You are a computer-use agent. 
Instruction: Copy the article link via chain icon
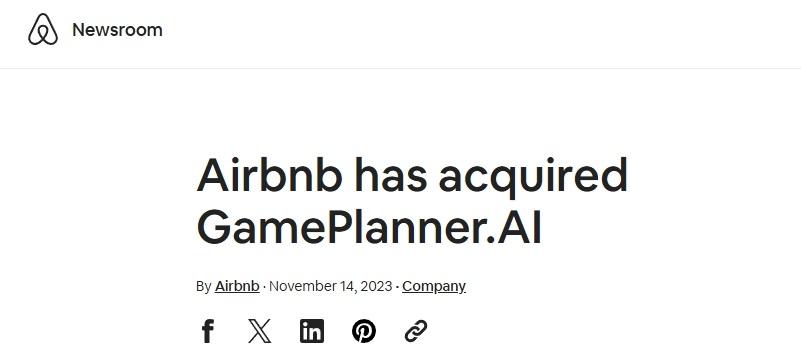(416, 331)
